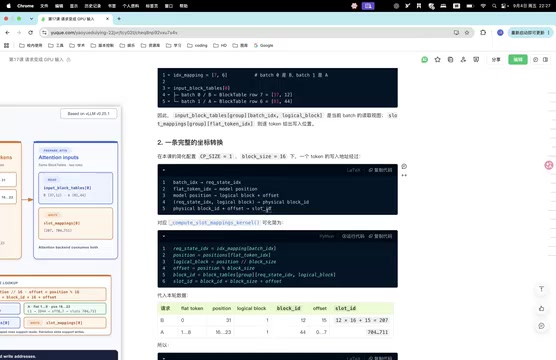Image resolution: width=556 pixels, height=360 pixels.
Task: Open the document history clock icon
Action: click(535, 60)
